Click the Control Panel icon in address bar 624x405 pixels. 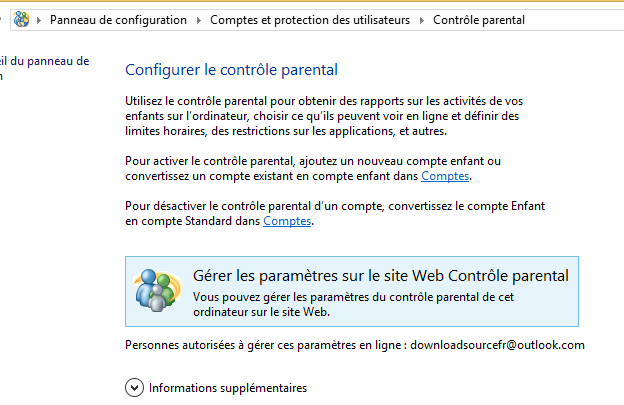click(x=21, y=19)
